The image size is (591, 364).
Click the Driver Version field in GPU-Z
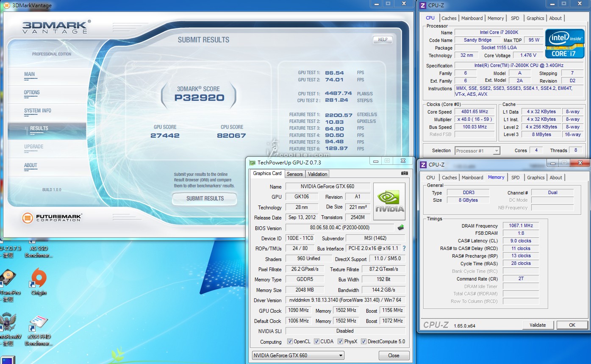345,300
